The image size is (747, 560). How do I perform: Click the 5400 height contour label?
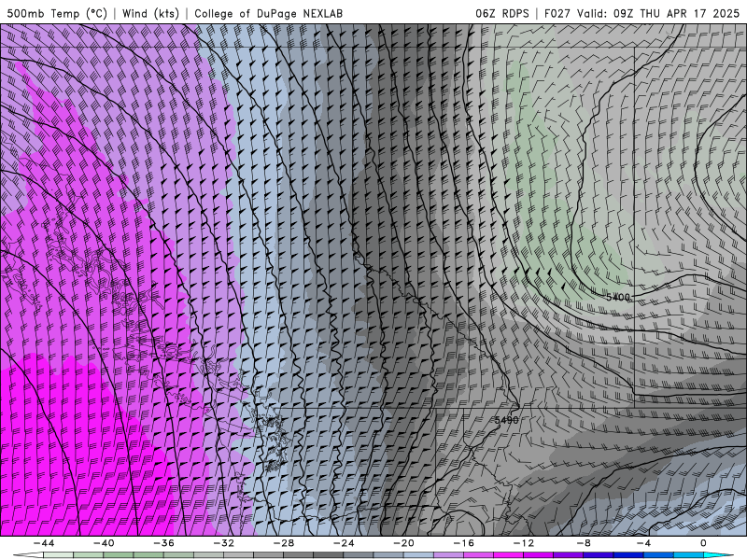(x=618, y=297)
